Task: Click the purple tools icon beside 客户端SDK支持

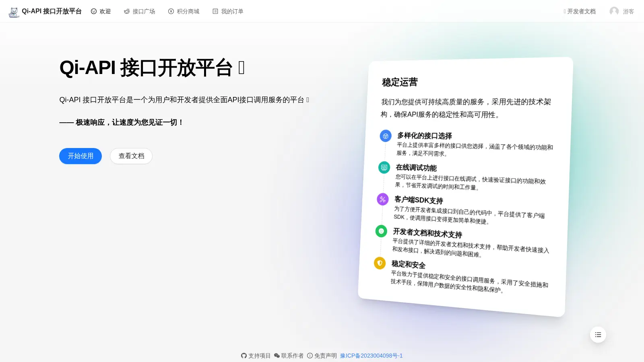Action: click(x=382, y=199)
